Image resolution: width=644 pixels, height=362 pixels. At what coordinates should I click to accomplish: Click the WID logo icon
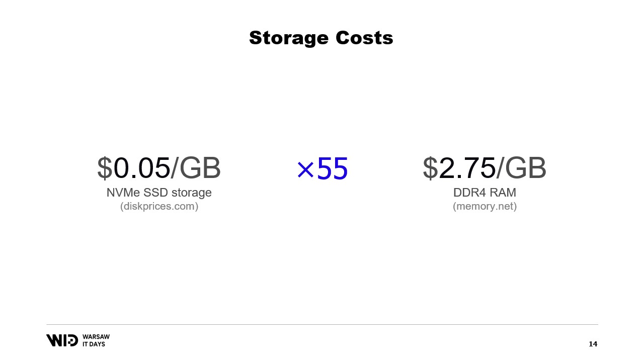[62, 340]
